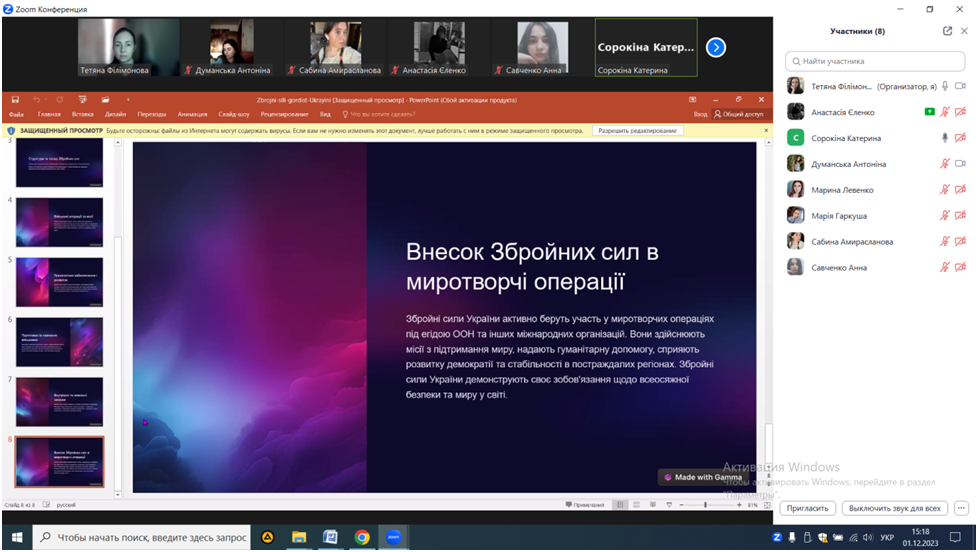Open File Explorer from the taskbar

[299, 538]
